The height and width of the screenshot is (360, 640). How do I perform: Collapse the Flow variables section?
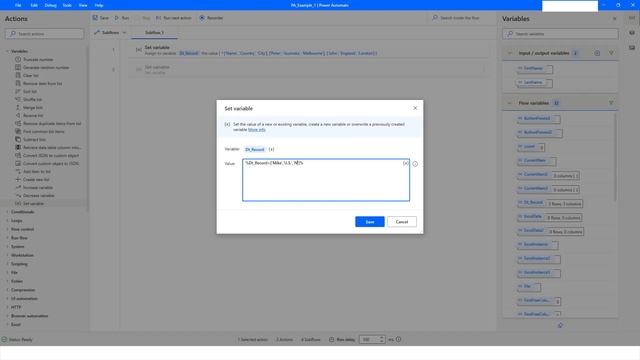(509, 103)
